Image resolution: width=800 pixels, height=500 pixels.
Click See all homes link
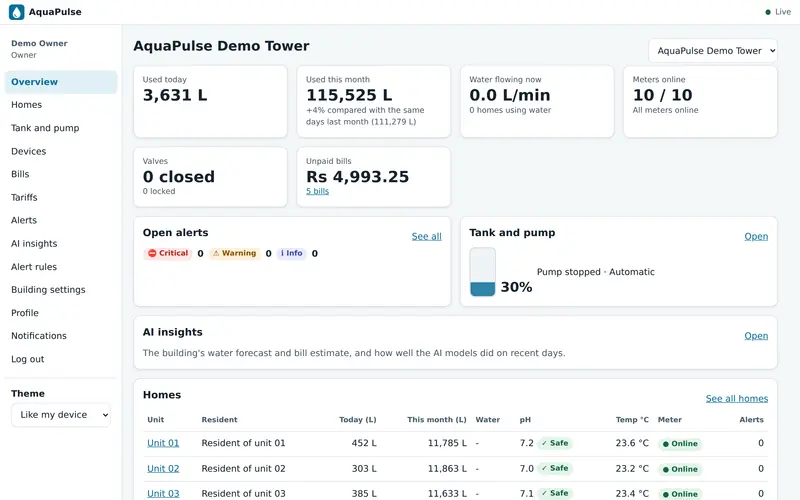click(737, 399)
